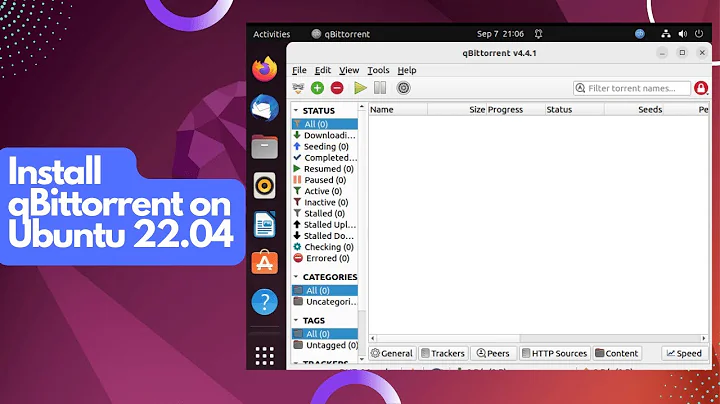The image size is (720, 404).
Task: Click the Pause torrents toolbar icon
Action: (380, 88)
